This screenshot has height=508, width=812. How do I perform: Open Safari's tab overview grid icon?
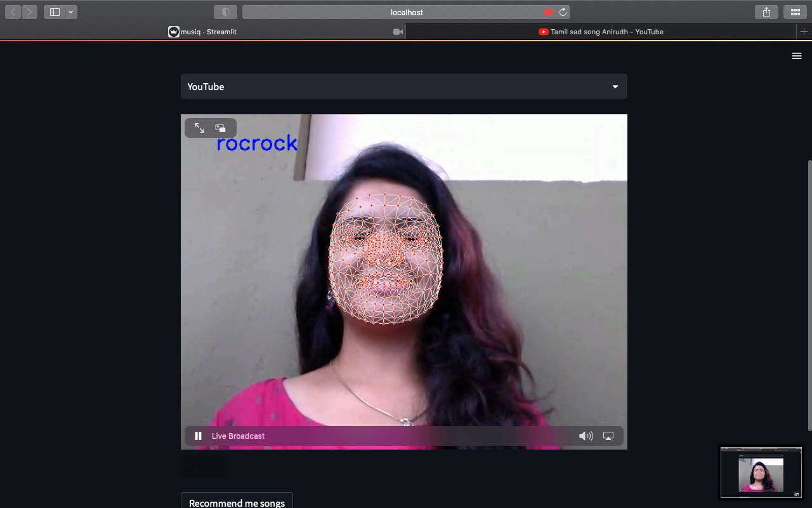click(795, 11)
